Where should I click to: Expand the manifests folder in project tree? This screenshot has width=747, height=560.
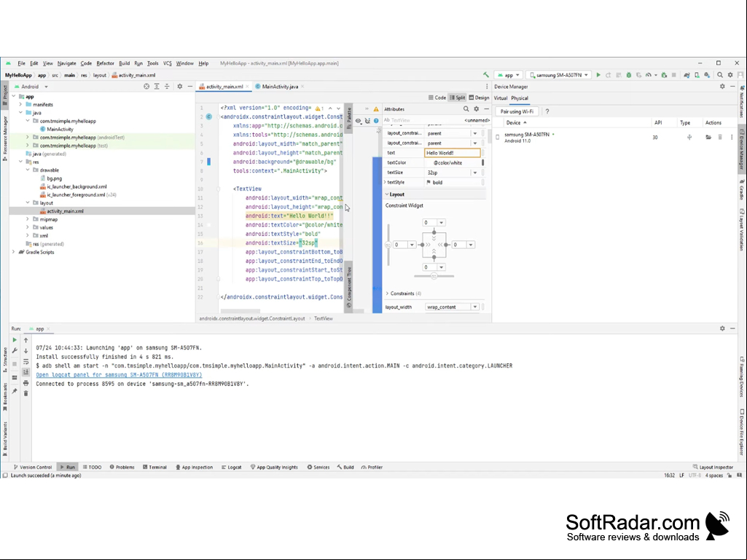point(20,104)
